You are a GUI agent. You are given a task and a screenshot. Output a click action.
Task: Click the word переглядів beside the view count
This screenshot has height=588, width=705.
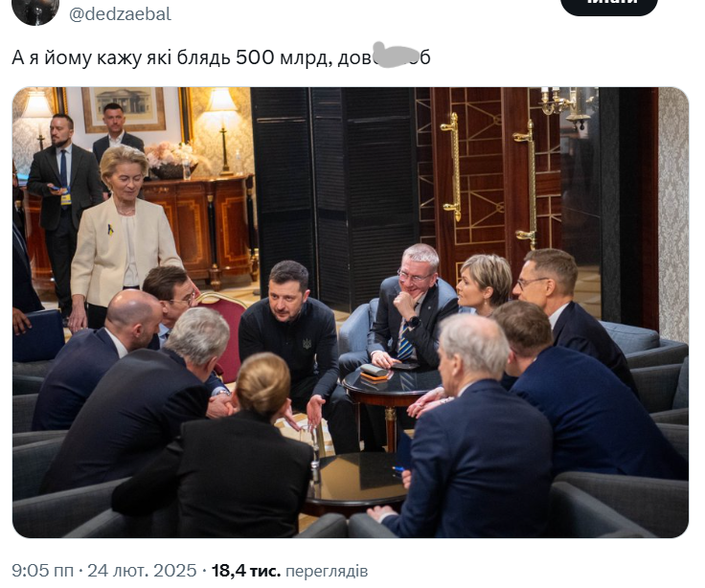tap(327, 571)
